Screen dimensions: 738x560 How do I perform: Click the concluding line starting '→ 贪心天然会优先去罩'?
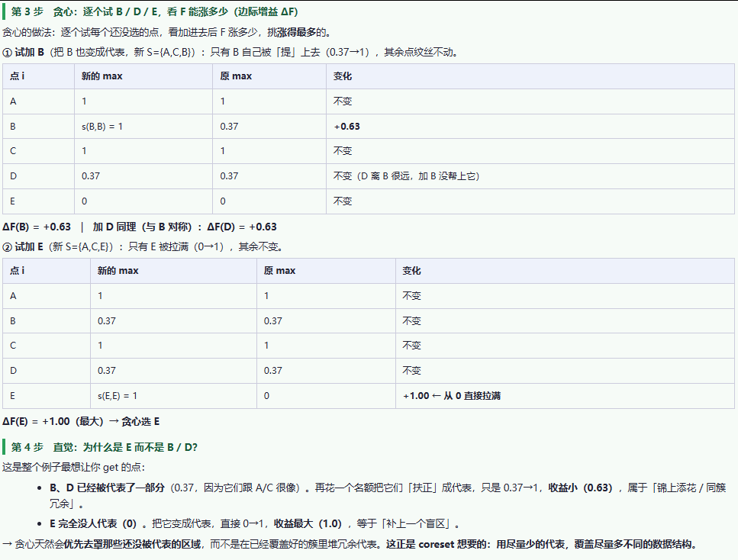350,545
